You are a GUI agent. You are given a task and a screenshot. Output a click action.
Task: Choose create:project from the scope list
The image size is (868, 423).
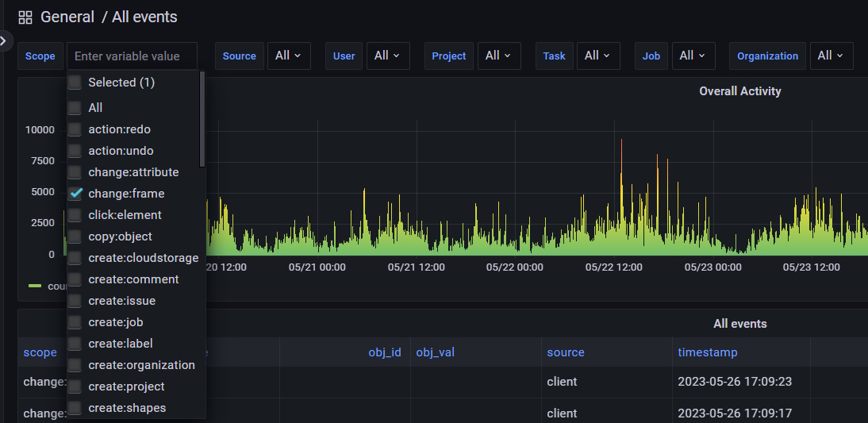[126, 386]
